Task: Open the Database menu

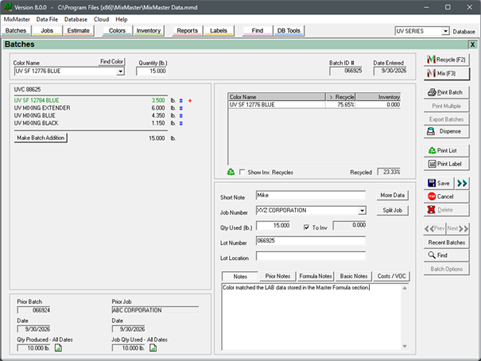Action: click(x=76, y=19)
